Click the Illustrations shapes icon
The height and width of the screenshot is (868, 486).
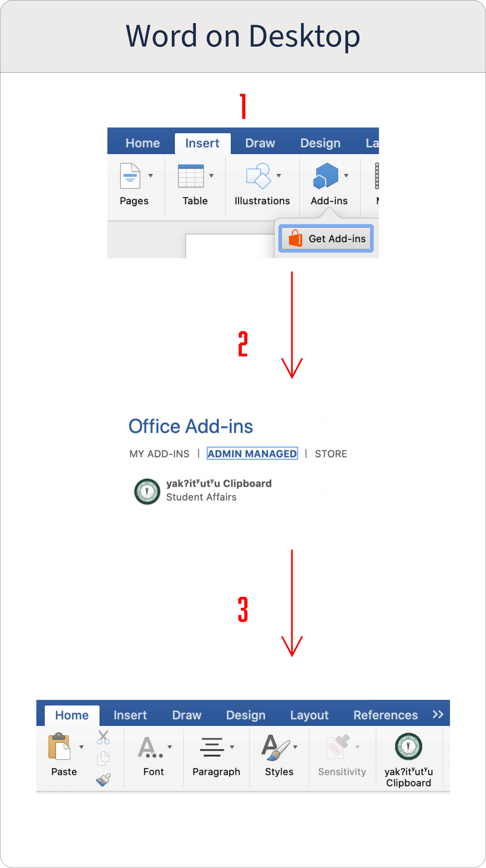point(258,176)
